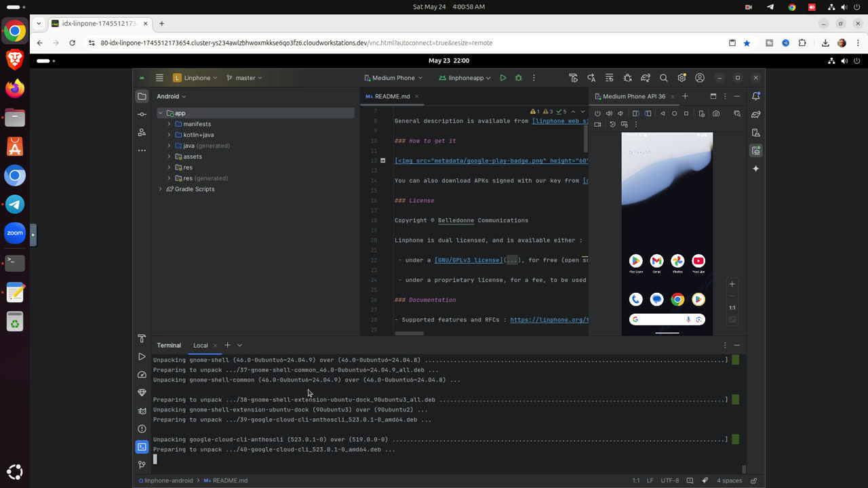Open account profile icon in toolbar
Image resolution: width=868 pixels, height=488 pixels.
[x=700, y=78]
